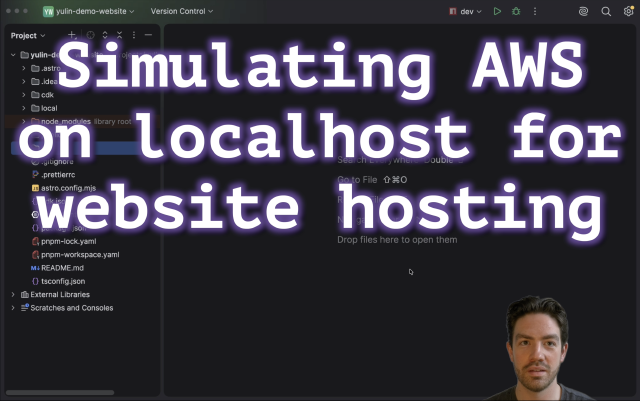Expand the local folder
This screenshot has height=401, width=640.
[24, 108]
